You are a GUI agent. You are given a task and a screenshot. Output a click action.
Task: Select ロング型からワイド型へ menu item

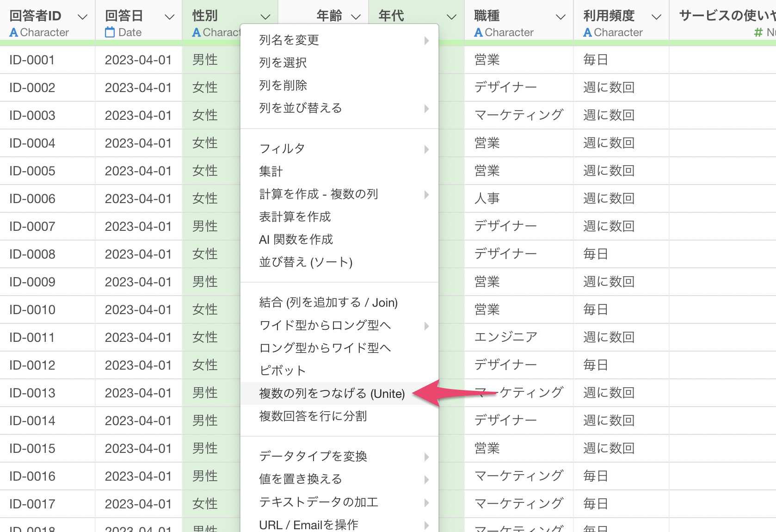pyautogui.click(x=339, y=348)
